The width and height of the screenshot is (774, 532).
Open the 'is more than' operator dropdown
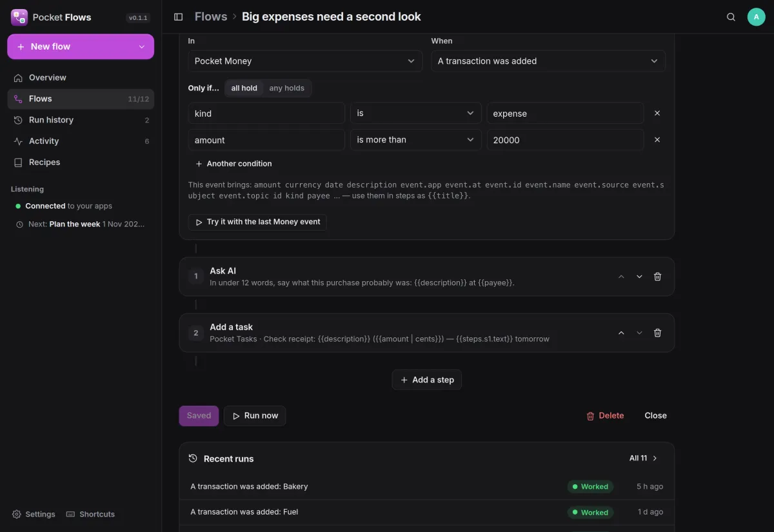[416, 139]
